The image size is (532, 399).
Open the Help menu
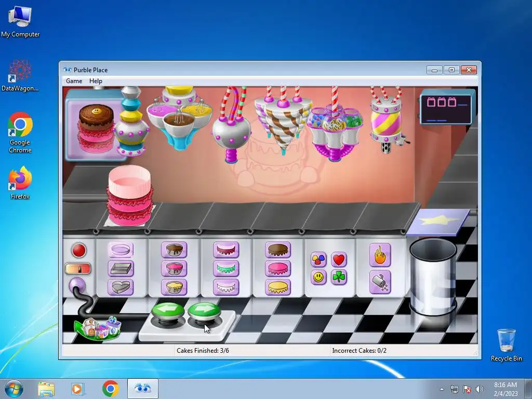click(x=96, y=81)
